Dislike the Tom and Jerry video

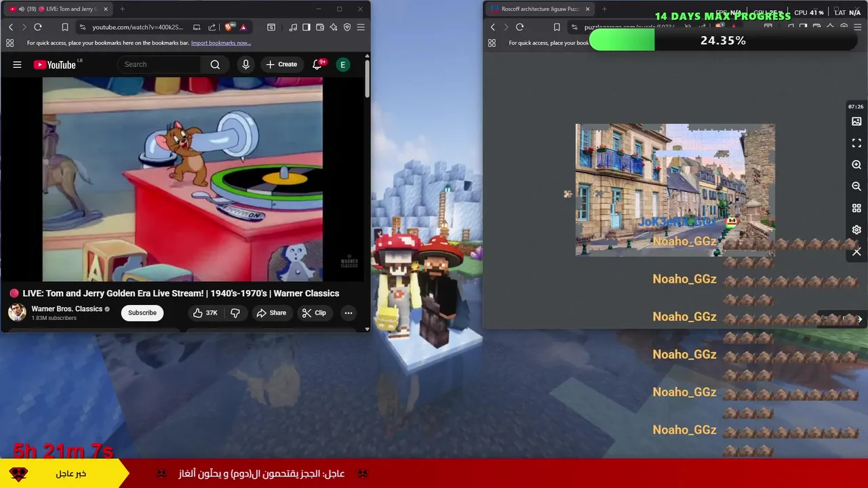pos(235,312)
